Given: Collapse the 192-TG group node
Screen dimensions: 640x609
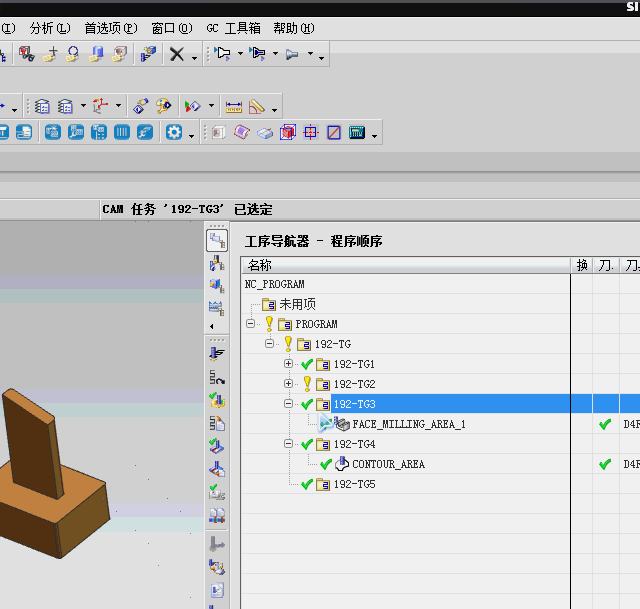Looking at the screenshot, I should (x=269, y=344).
